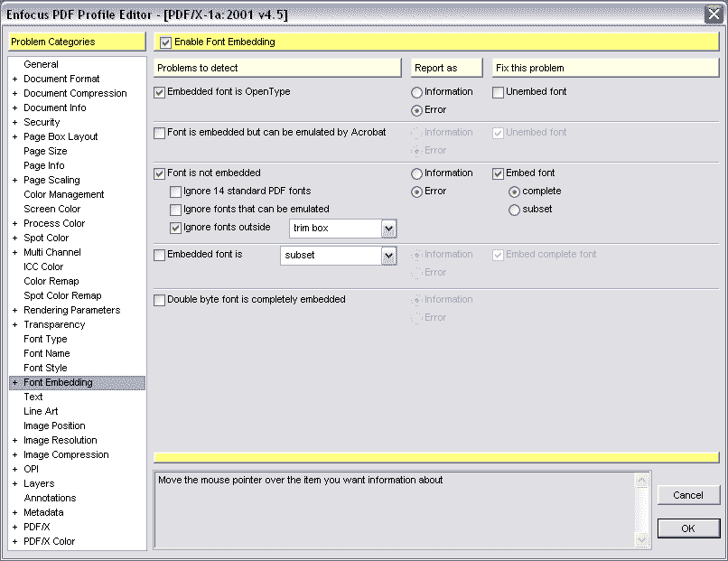Open the Image Position category
This screenshot has width=728, height=561.
click(54, 425)
